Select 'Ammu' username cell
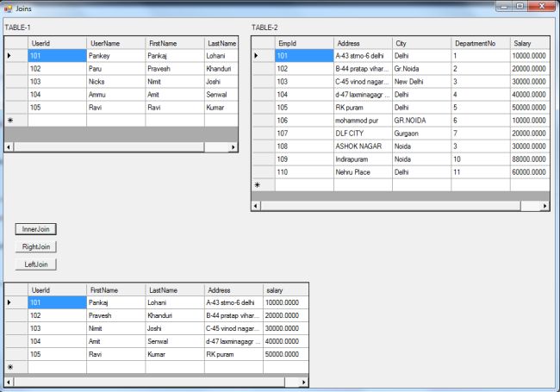Screen dimensions: 560x392 coord(116,94)
